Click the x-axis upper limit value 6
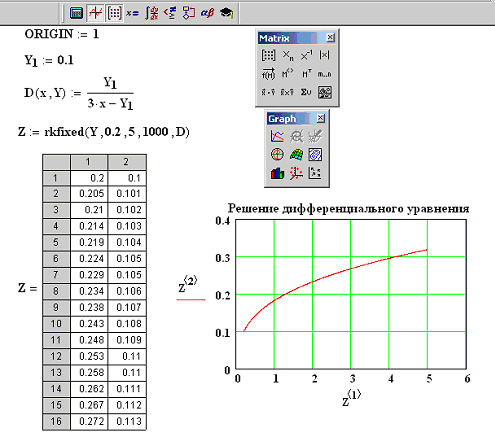 pos(467,379)
